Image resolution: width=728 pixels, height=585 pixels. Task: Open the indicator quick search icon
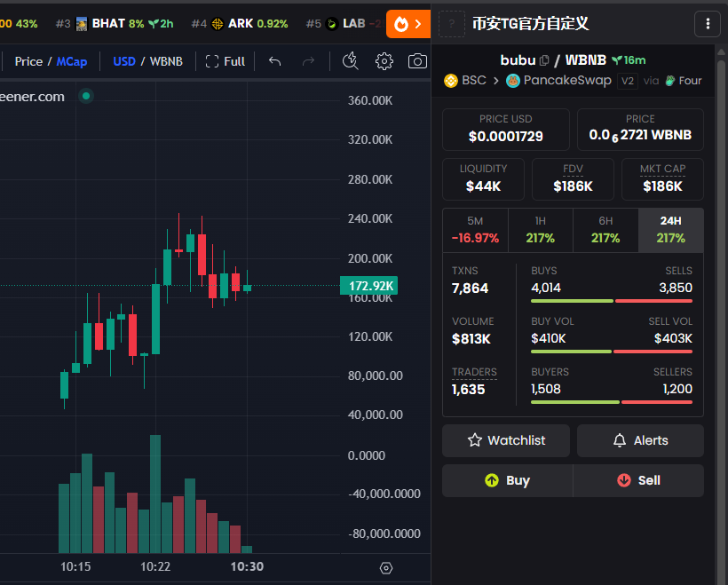[x=350, y=61]
